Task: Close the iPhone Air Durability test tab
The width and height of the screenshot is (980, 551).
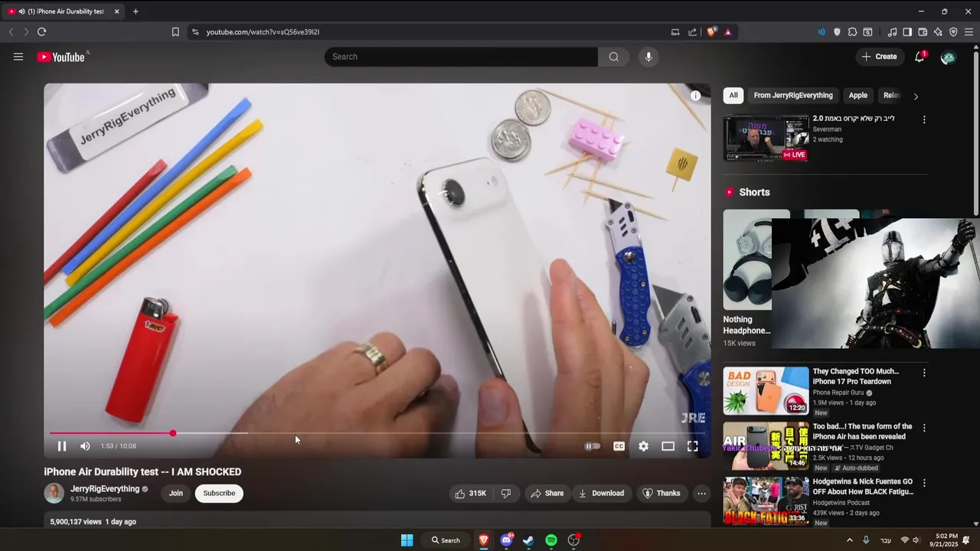Action: 116,11
